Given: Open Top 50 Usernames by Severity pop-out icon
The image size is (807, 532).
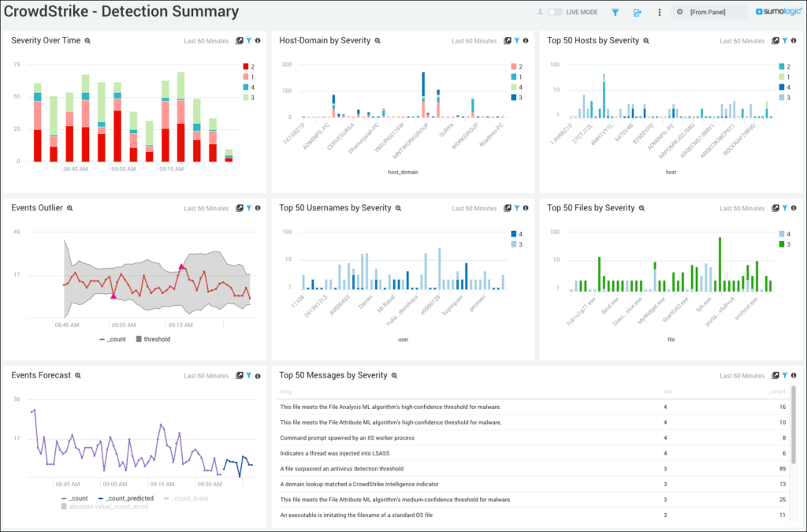Looking at the screenshot, I should click(x=508, y=208).
